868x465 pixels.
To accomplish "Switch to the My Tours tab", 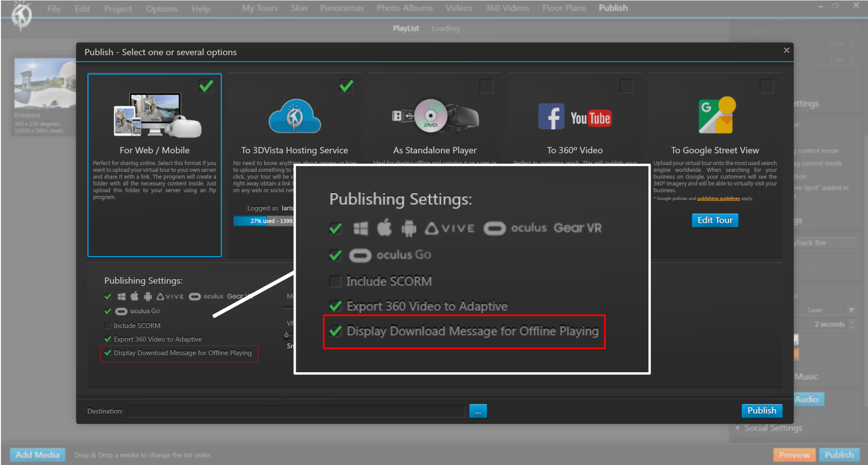I will pyautogui.click(x=259, y=8).
